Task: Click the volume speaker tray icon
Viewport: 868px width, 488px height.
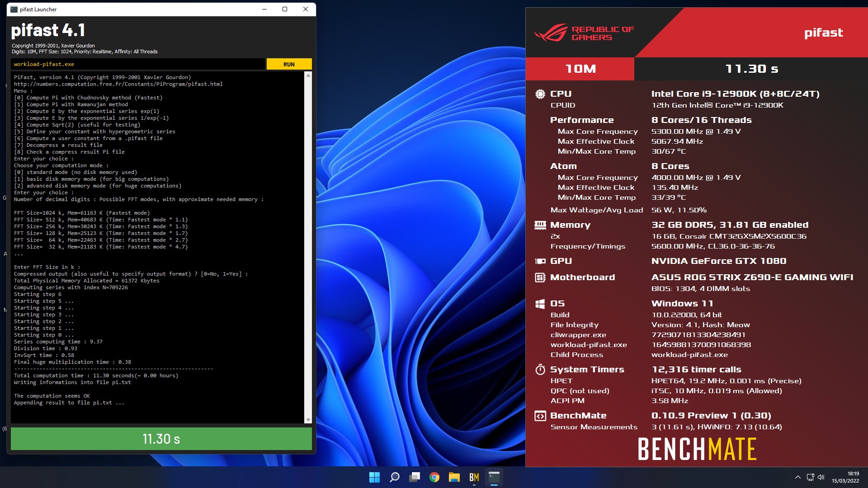Action: pos(821,477)
